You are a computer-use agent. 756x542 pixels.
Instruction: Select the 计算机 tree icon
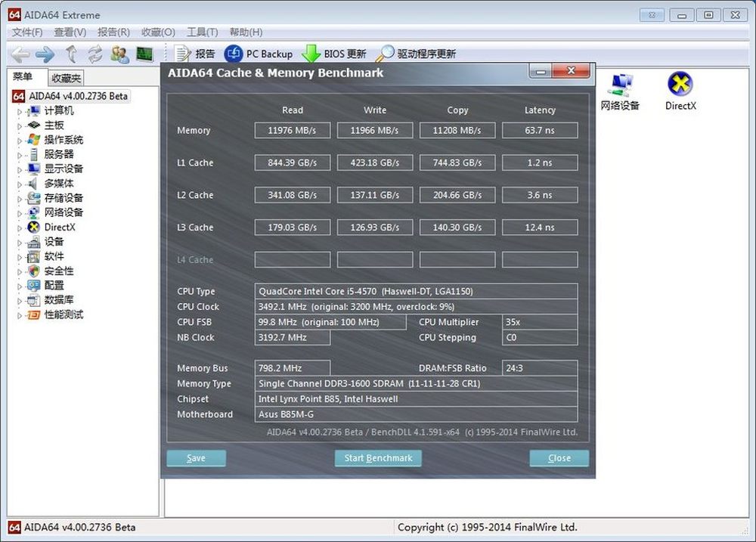(x=34, y=111)
